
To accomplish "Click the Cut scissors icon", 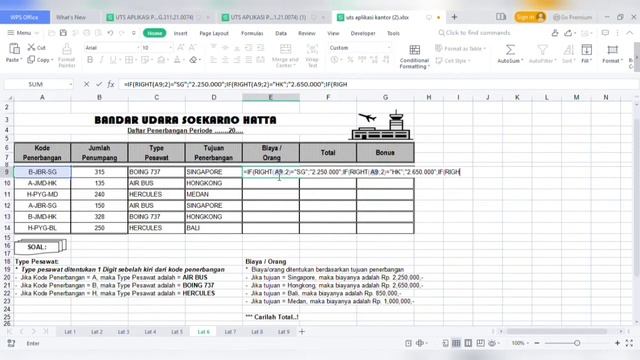I will 31,47.
